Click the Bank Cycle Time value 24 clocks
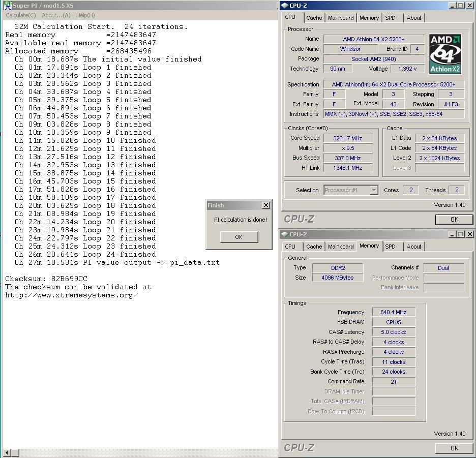476x458 pixels. pyautogui.click(x=394, y=372)
